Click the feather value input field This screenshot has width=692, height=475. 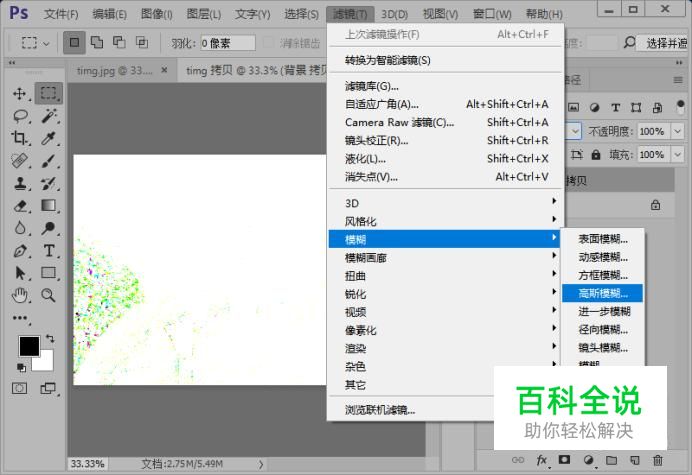point(228,43)
